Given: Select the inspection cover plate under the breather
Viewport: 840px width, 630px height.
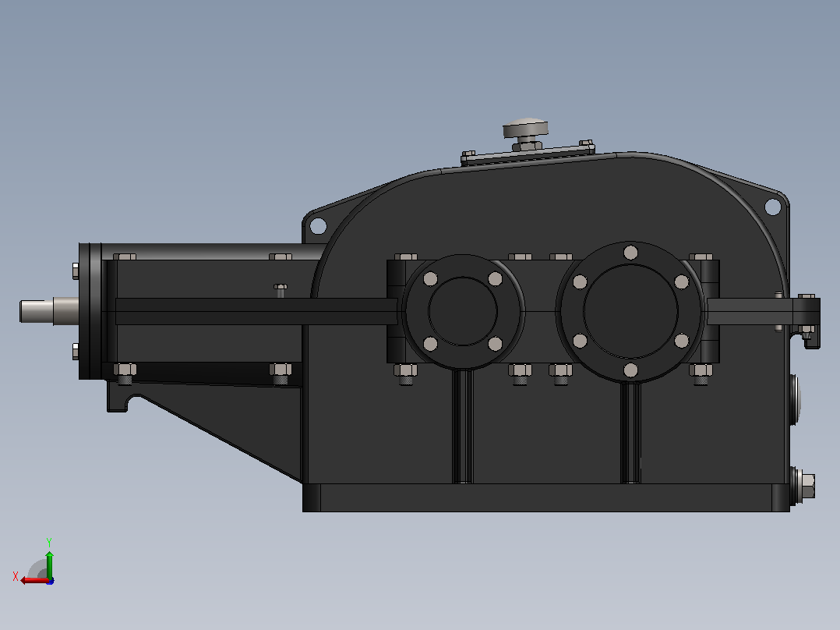Looking at the screenshot, I should pyautogui.click(x=528, y=154).
